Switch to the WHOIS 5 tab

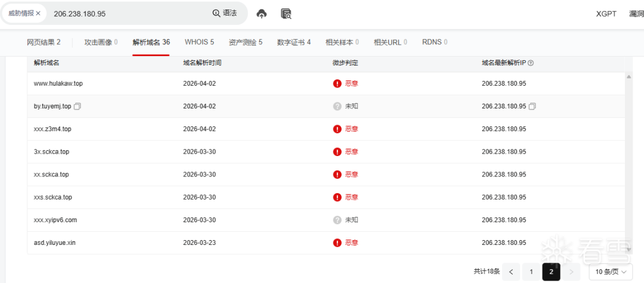point(199,42)
